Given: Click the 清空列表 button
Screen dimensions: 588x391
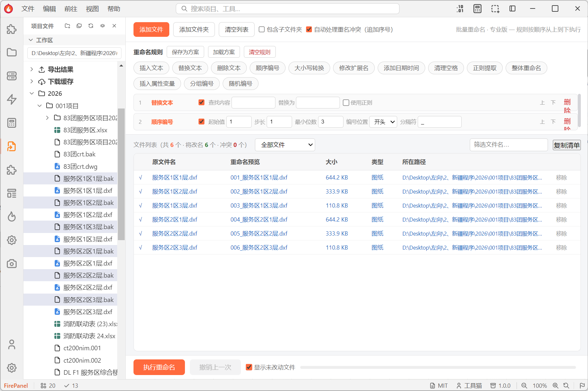Looking at the screenshot, I should tap(237, 30).
